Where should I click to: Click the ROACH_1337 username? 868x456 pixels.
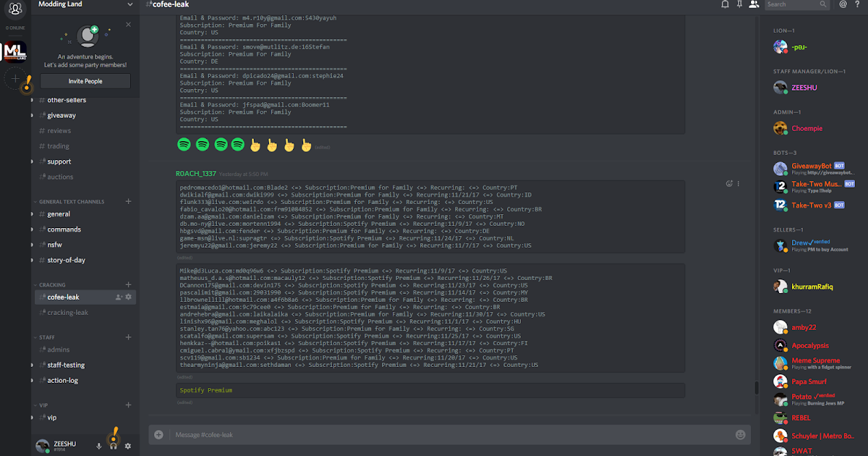pyautogui.click(x=195, y=174)
